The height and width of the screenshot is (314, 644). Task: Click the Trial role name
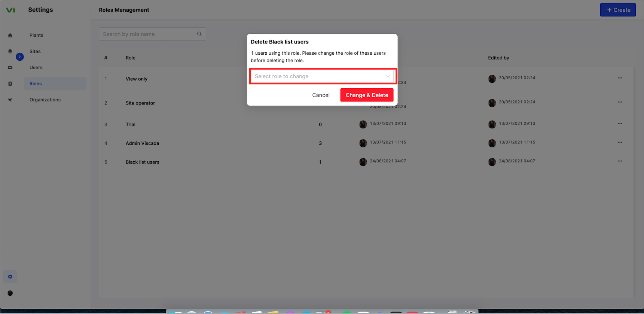pos(131,125)
